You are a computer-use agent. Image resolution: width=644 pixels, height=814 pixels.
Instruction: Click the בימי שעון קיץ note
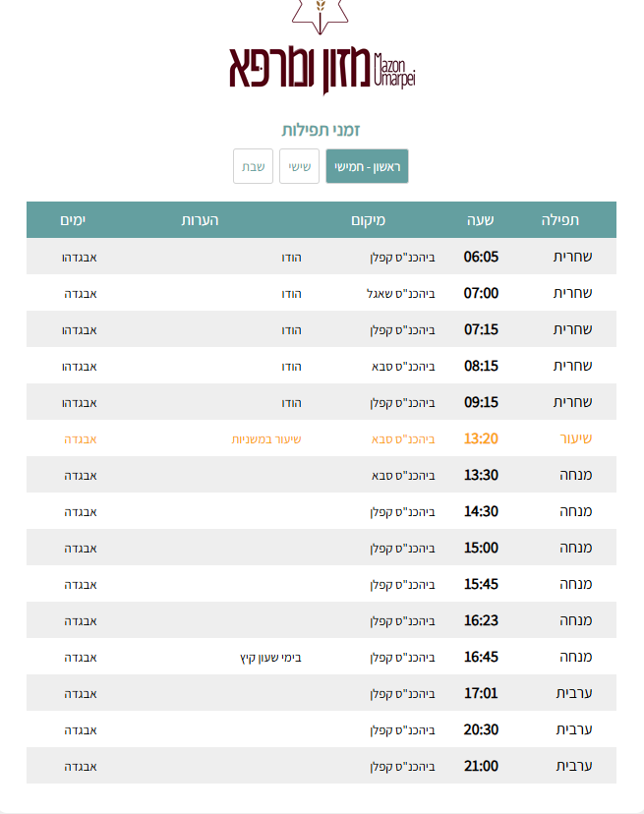pyautogui.click(x=270, y=657)
